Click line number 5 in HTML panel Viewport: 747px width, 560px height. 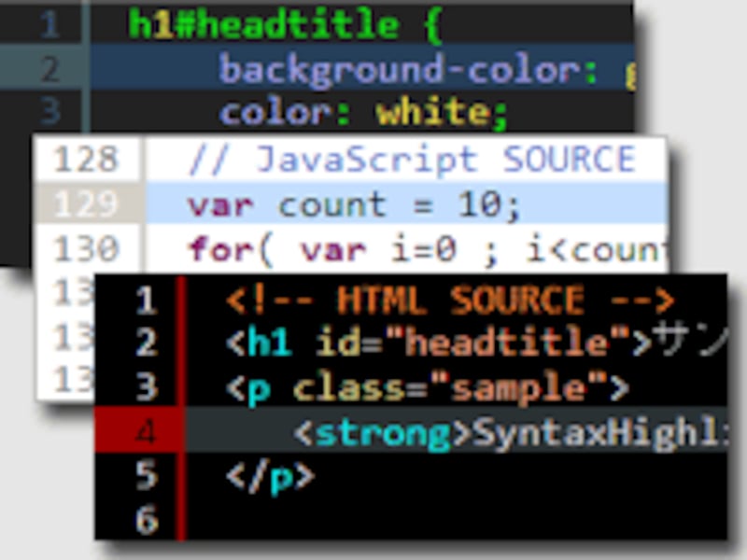(x=146, y=475)
